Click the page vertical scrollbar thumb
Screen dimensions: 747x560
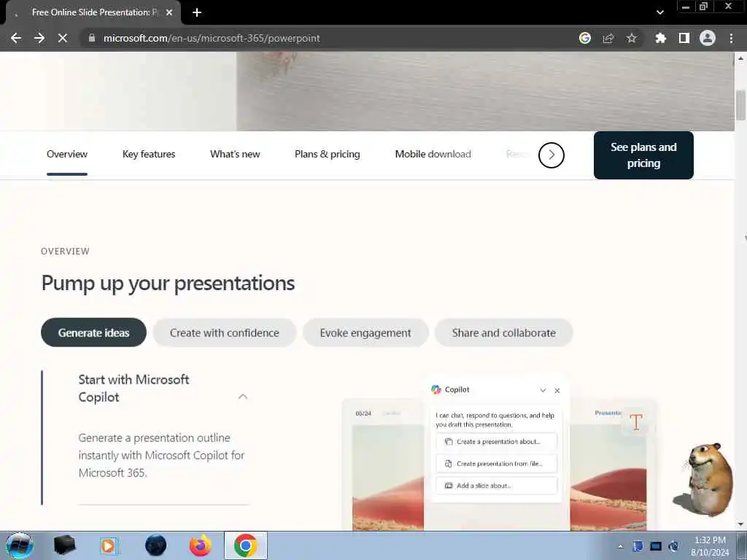coord(740,105)
